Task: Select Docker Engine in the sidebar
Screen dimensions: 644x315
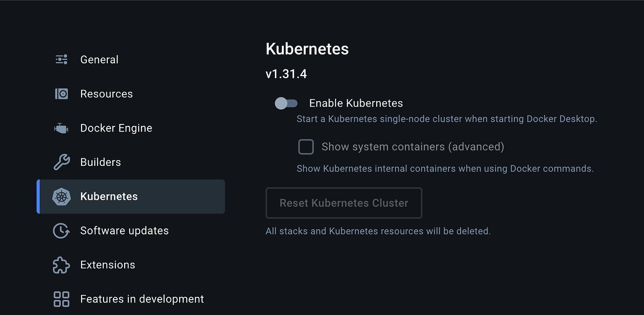Action: point(116,128)
